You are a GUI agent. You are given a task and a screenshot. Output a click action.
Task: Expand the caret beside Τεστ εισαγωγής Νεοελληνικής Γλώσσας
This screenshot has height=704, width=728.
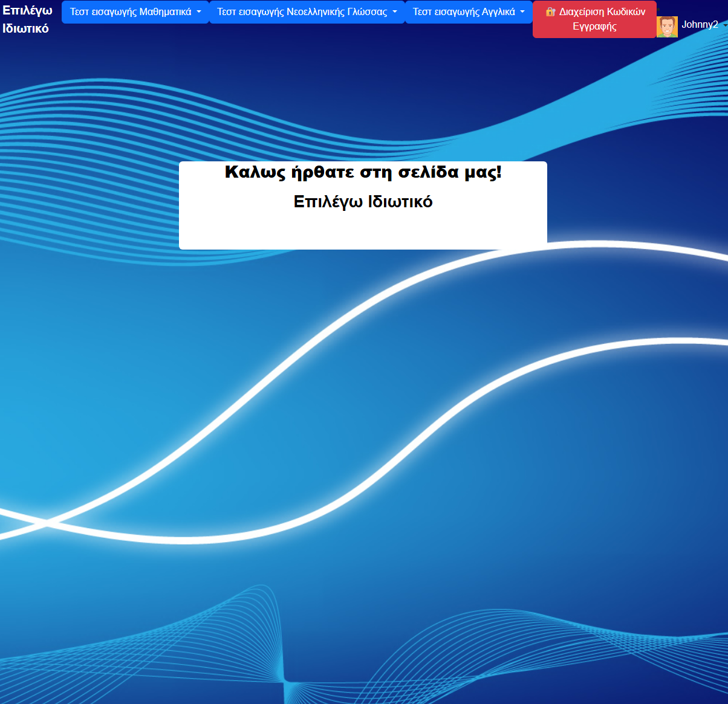tap(395, 12)
